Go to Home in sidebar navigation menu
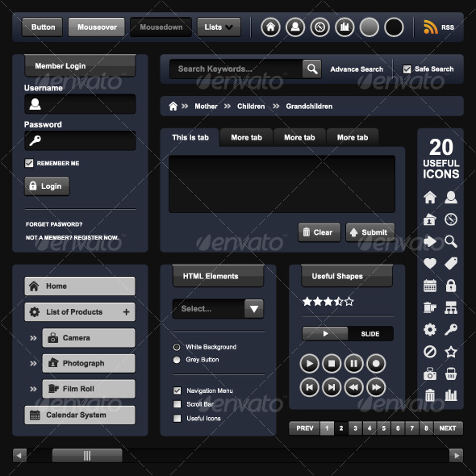The image size is (476, 476). 80,286
